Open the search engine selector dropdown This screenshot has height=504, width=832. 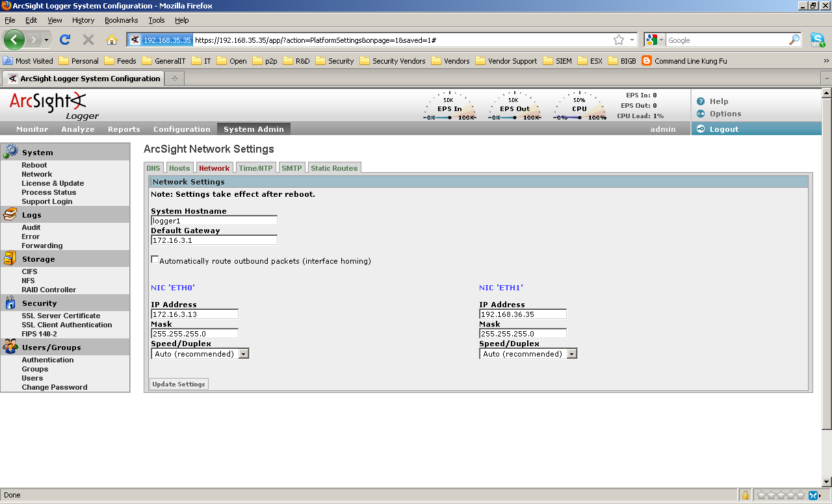point(655,40)
